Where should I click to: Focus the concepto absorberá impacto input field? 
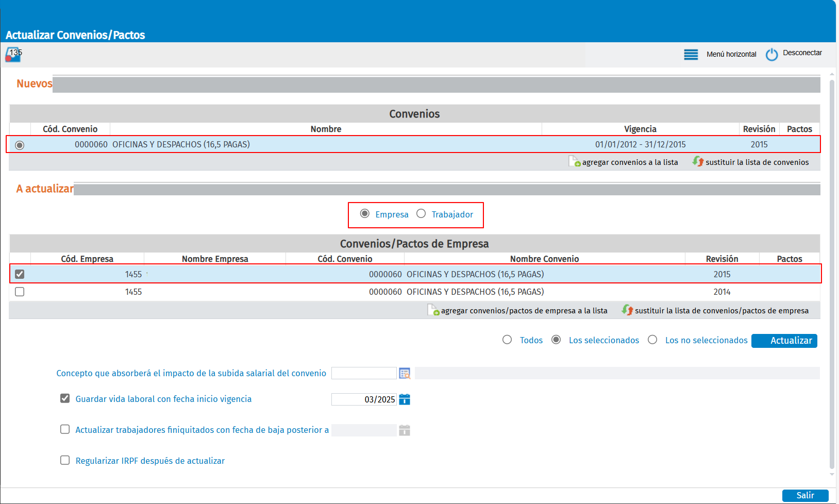(x=364, y=373)
